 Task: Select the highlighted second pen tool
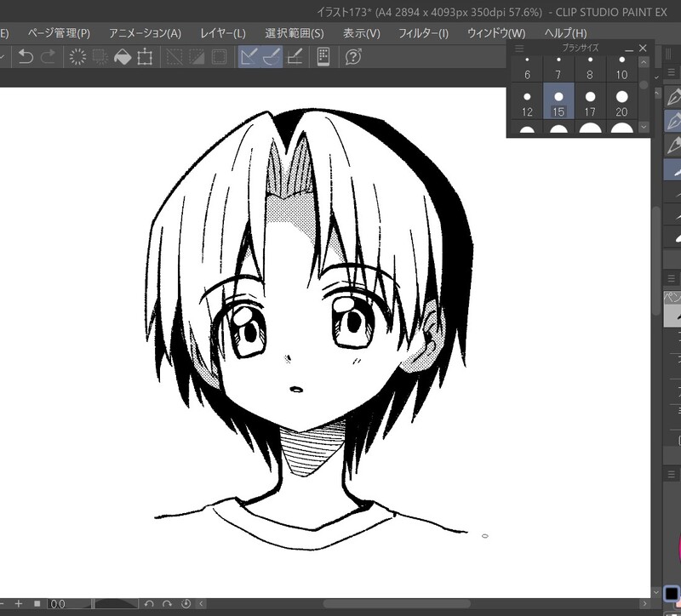click(x=673, y=121)
